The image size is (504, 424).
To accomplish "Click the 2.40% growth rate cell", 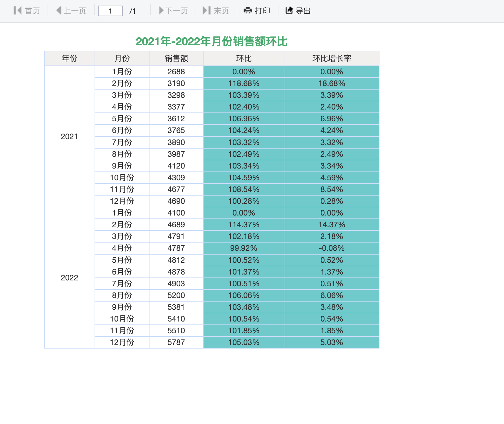I will pyautogui.click(x=332, y=107).
